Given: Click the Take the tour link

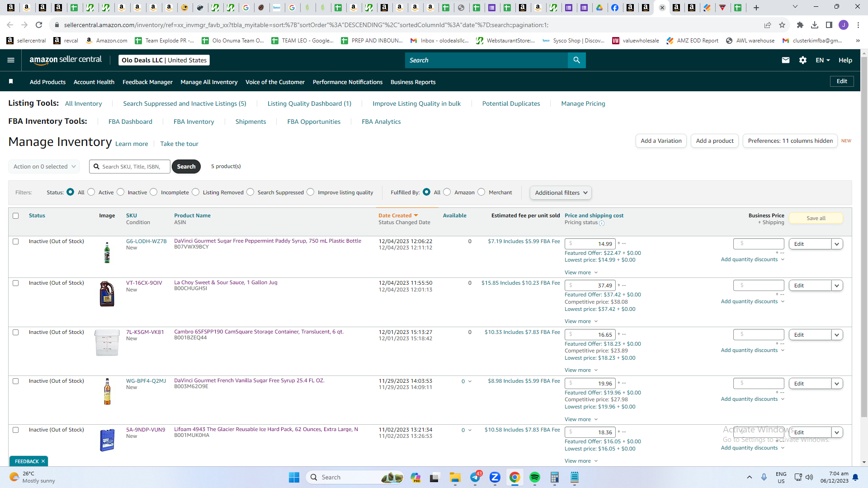Looking at the screenshot, I should [179, 144].
